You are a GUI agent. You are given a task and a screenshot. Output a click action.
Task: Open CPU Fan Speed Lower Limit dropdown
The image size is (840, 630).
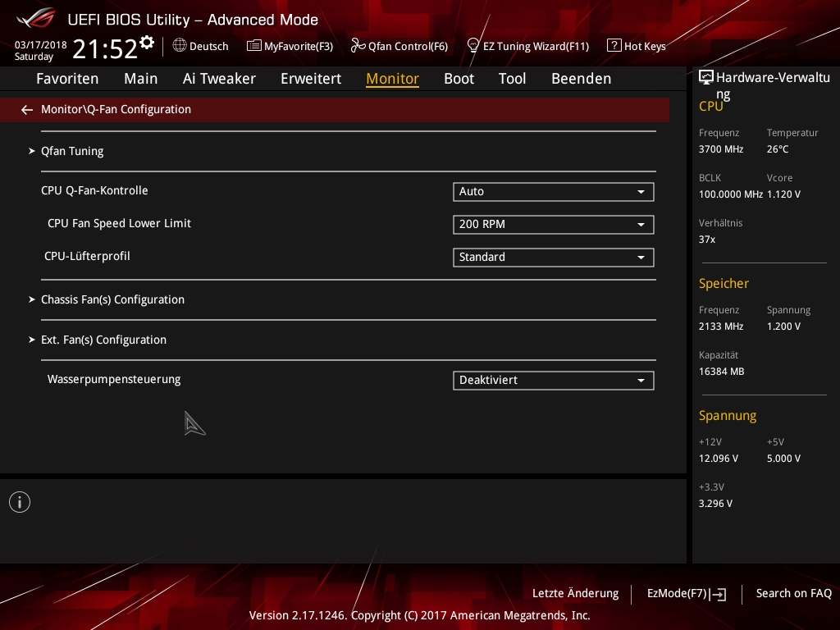[x=554, y=225]
